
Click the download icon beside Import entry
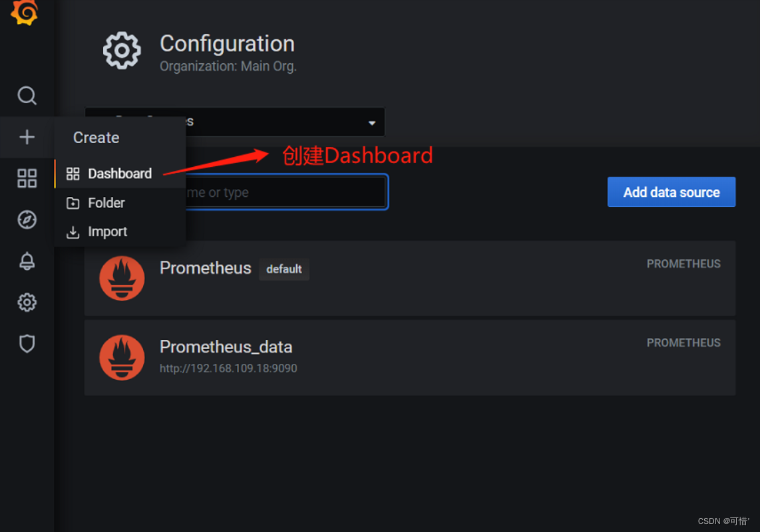pyautogui.click(x=73, y=232)
